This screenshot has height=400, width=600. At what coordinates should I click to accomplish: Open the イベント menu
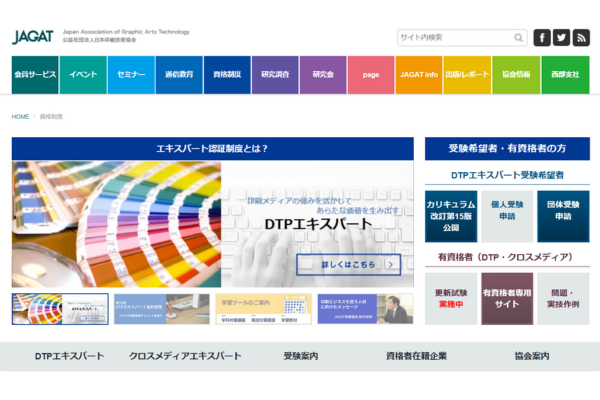pyautogui.click(x=83, y=75)
